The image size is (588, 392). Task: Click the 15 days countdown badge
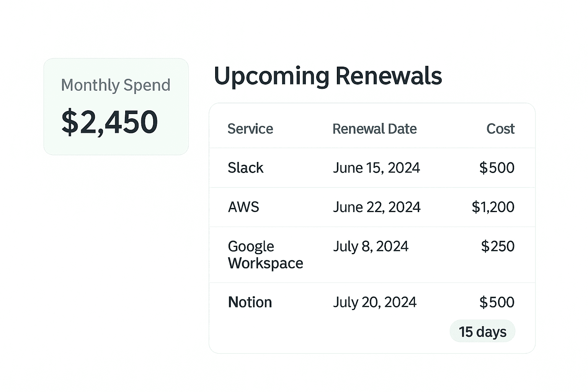pyautogui.click(x=482, y=331)
